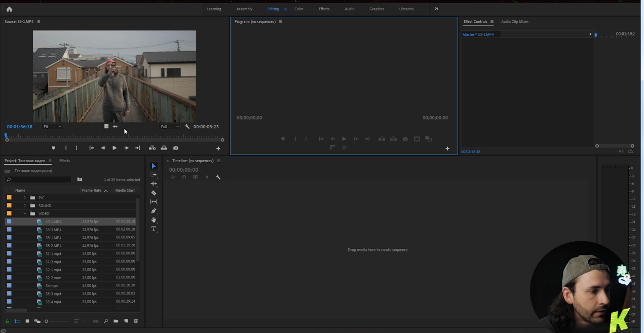Image resolution: width=644 pixels, height=333 pixels.
Task: Select the Pen tool
Action: pyautogui.click(x=154, y=211)
